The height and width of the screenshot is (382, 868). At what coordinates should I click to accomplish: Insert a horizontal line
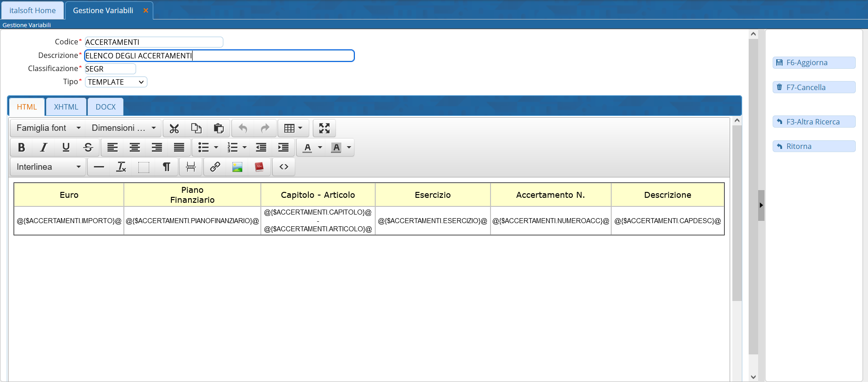[x=99, y=167]
